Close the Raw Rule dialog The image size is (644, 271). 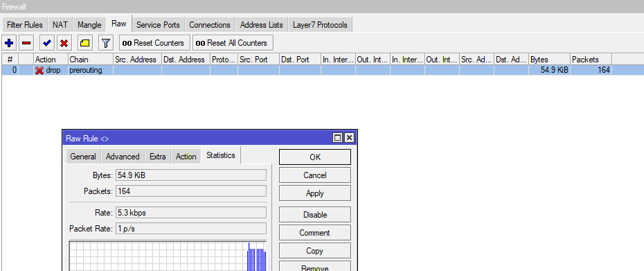[x=349, y=138]
